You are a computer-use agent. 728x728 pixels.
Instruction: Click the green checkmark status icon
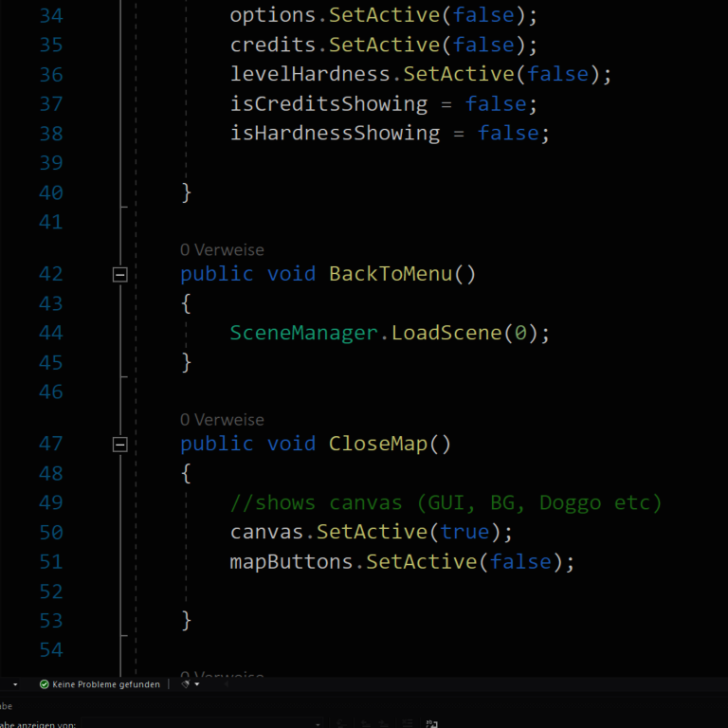45,684
